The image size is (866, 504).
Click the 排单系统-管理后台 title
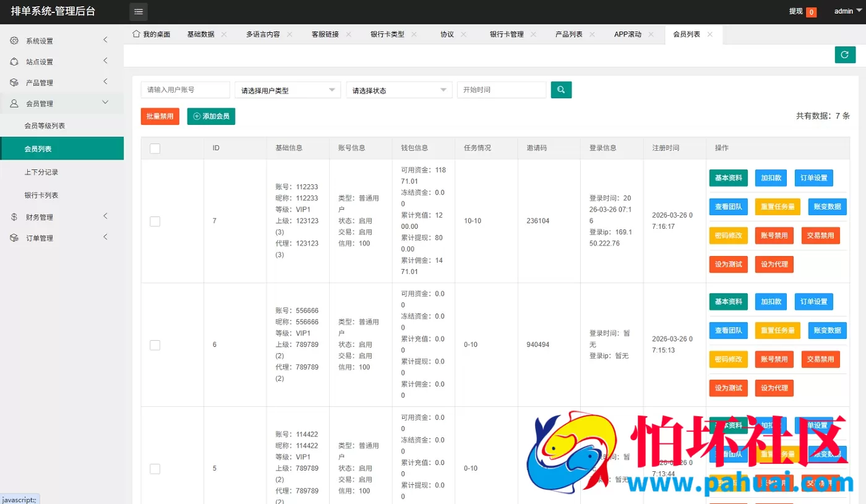pos(53,11)
